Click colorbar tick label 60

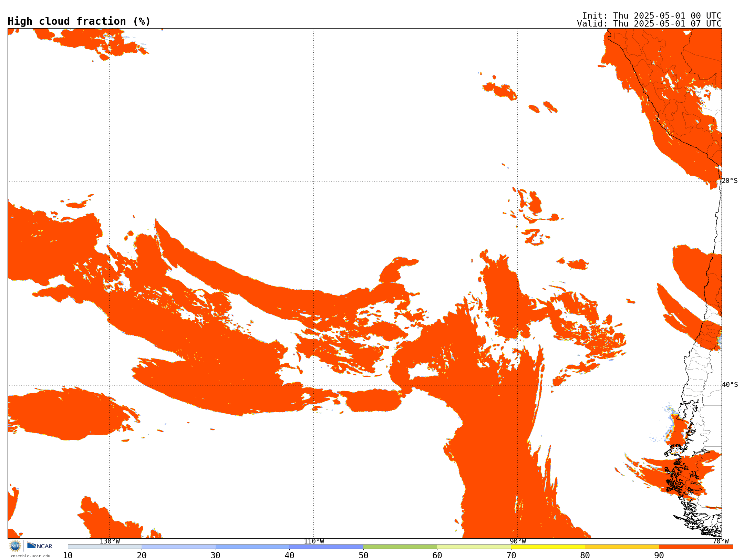click(437, 556)
